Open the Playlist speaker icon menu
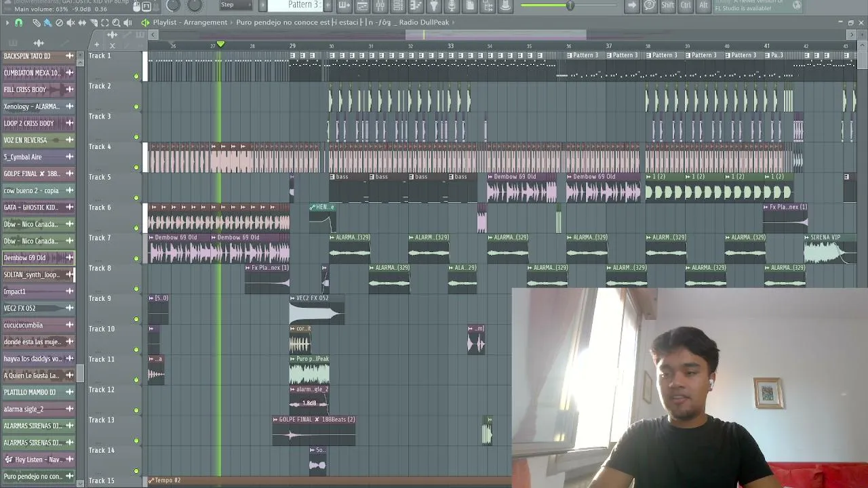This screenshot has height=488, width=868. pos(144,22)
